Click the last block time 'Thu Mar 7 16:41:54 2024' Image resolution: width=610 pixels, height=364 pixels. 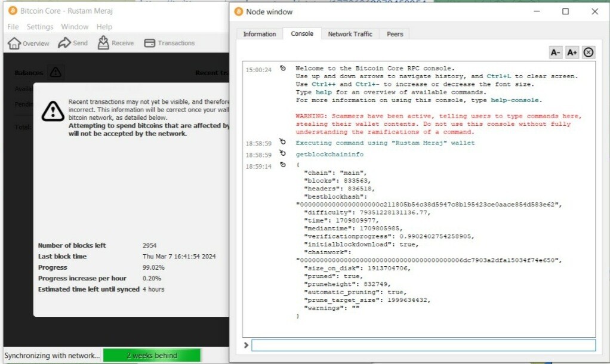click(179, 256)
